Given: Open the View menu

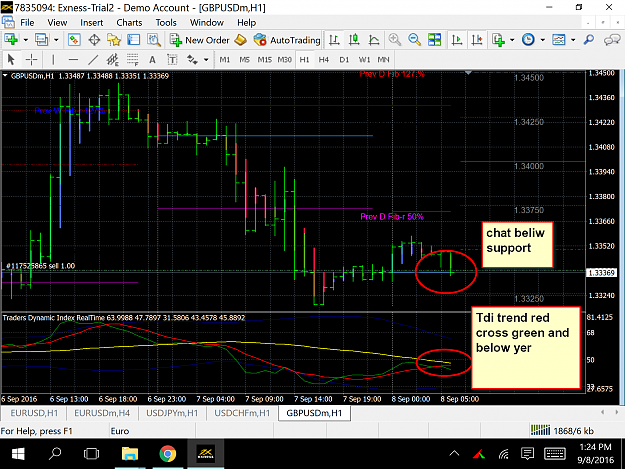Looking at the screenshot, I should tap(57, 23).
